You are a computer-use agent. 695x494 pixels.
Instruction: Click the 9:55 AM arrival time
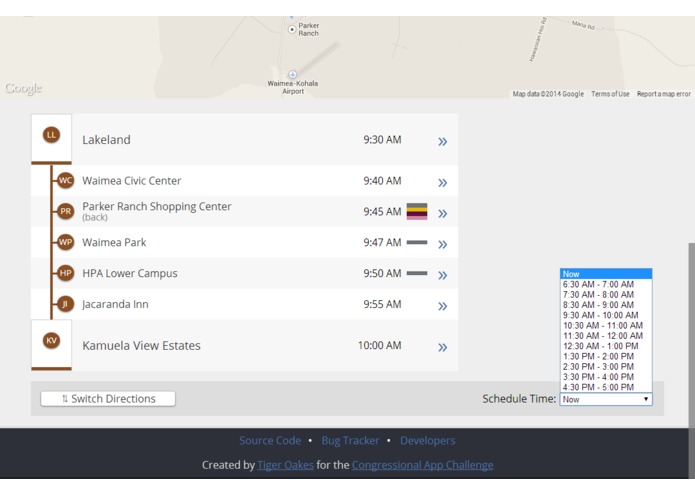pyautogui.click(x=382, y=304)
